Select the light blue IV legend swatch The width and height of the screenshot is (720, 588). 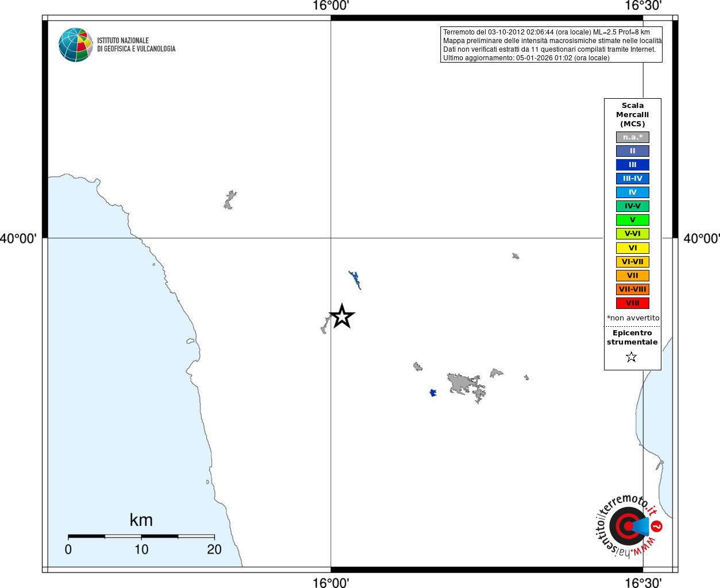633,192
